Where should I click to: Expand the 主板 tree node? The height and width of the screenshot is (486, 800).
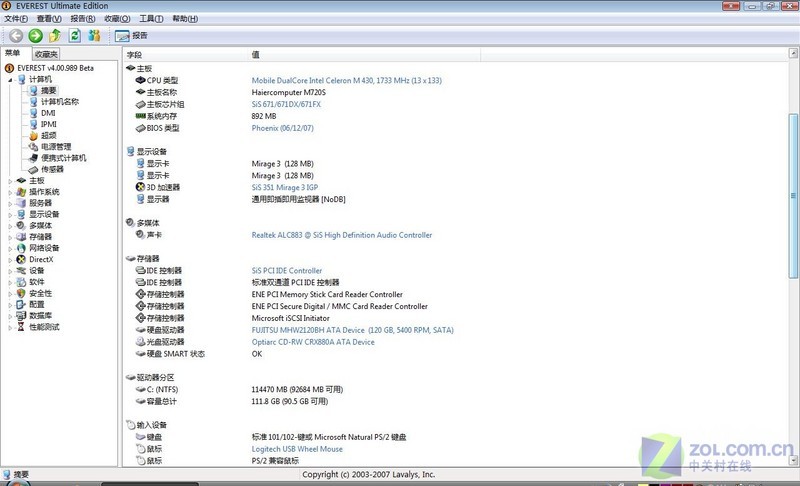10,181
